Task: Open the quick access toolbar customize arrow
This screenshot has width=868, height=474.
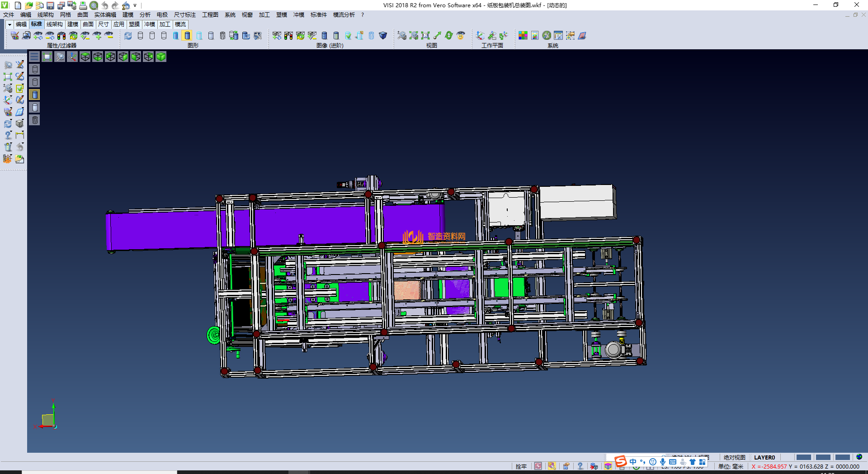Action: [135, 5]
